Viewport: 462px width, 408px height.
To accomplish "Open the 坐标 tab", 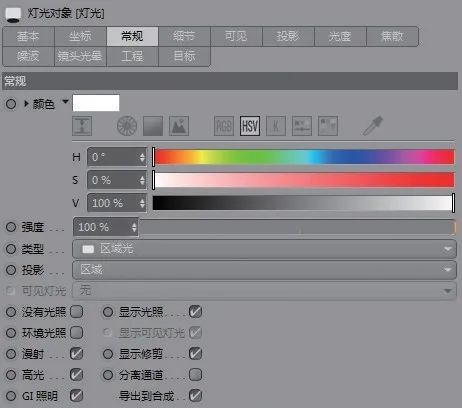I will (80, 36).
